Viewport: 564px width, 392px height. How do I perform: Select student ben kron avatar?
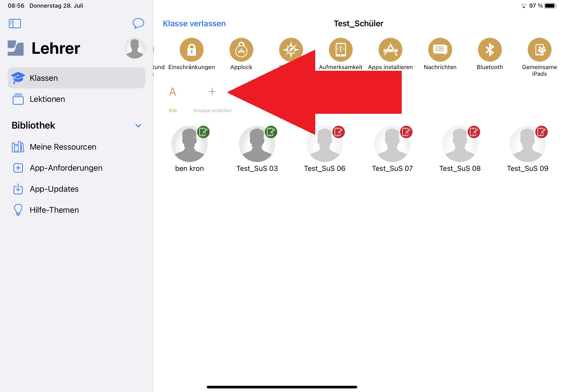189,144
